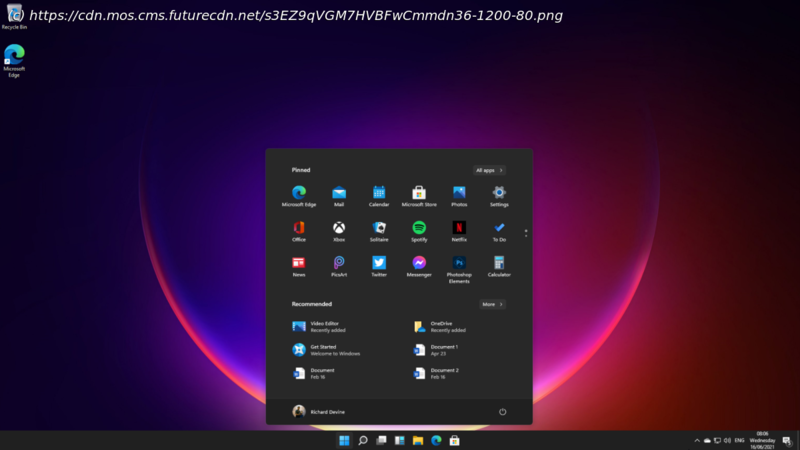Screen dimensions: 800x450
Task: Click the taskbar Search icon
Action: (x=363, y=440)
